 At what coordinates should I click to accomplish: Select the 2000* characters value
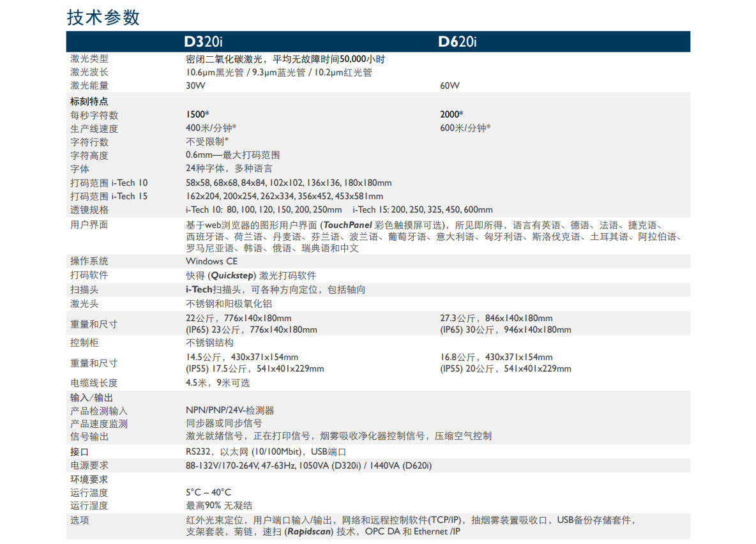tap(451, 114)
